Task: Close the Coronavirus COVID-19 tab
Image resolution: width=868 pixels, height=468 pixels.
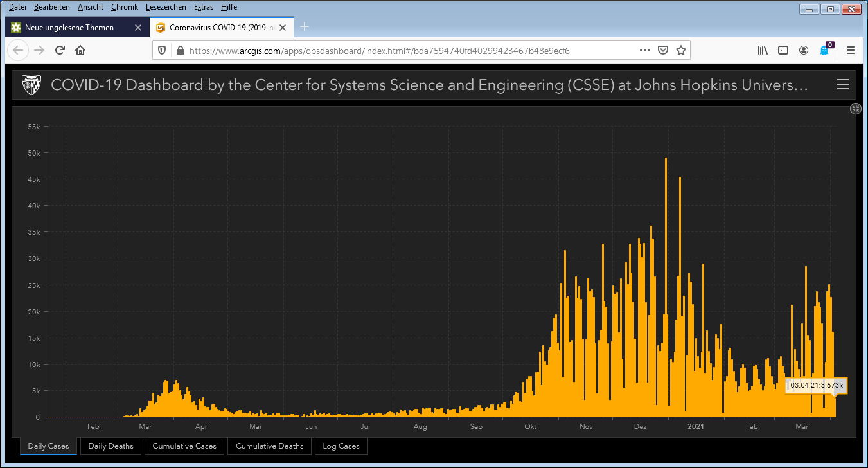Action: point(282,28)
